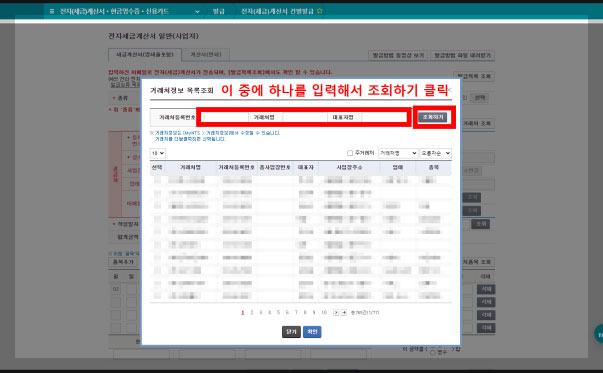Go to page 10 in pagination
This screenshot has height=373, width=603.
click(324, 313)
